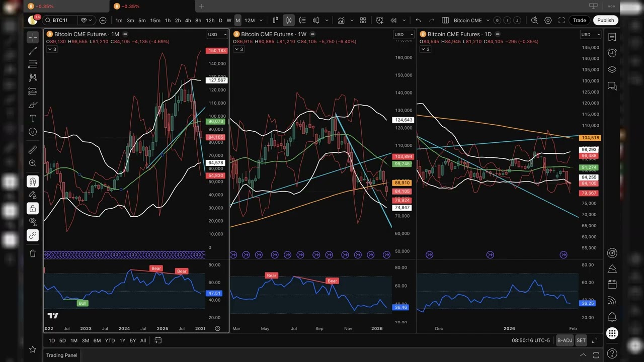
Task: Open indicator templates grid
Action: tap(363, 20)
